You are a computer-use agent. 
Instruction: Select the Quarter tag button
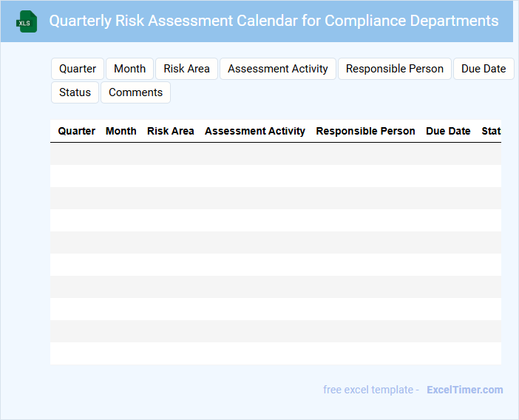click(78, 69)
